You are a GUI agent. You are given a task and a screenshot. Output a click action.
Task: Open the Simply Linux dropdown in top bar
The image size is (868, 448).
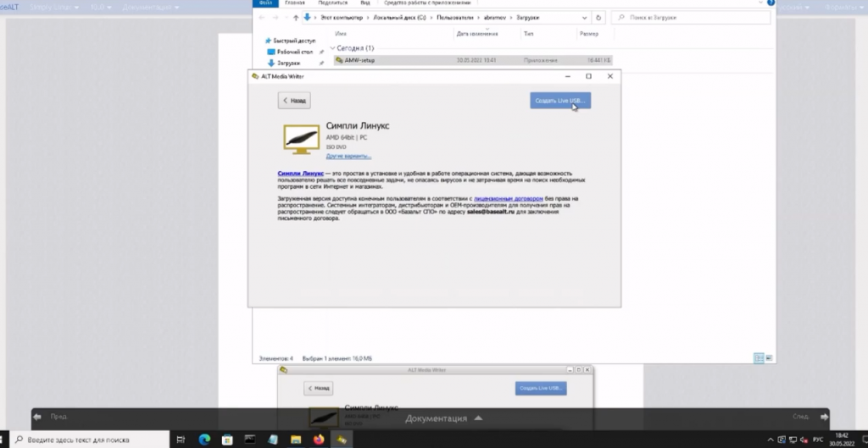pyautogui.click(x=54, y=7)
